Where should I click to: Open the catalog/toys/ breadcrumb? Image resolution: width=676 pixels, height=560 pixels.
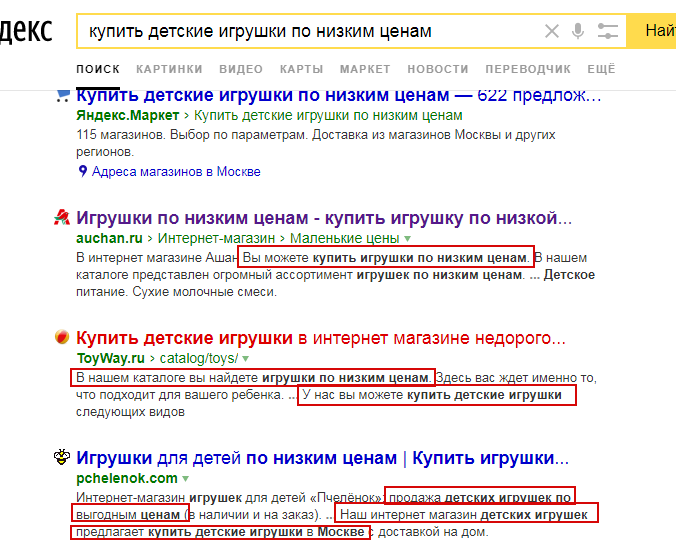point(199,358)
